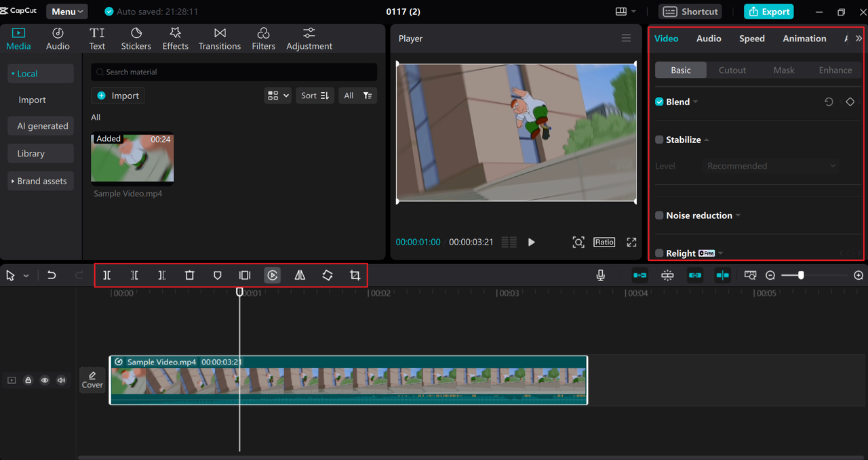Expand the Blend section arrow
This screenshot has height=460, width=868.
pyautogui.click(x=696, y=102)
